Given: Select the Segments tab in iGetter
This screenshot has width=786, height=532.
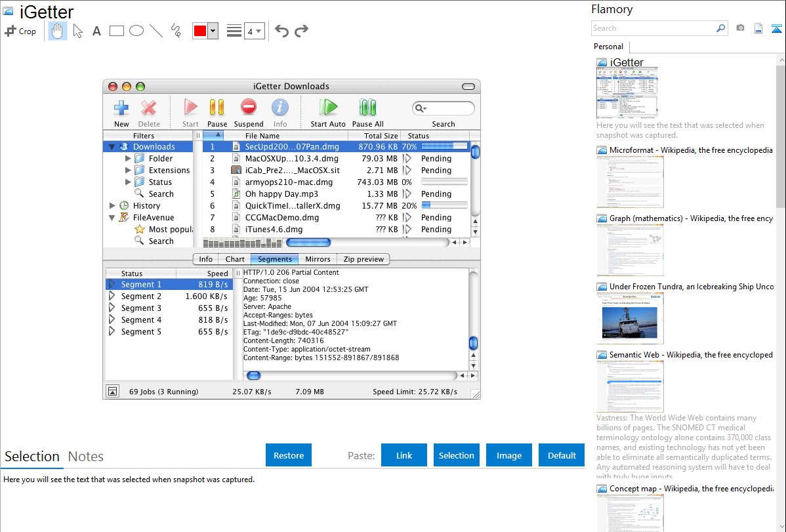Looking at the screenshot, I should pyautogui.click(x=275, y=259).
